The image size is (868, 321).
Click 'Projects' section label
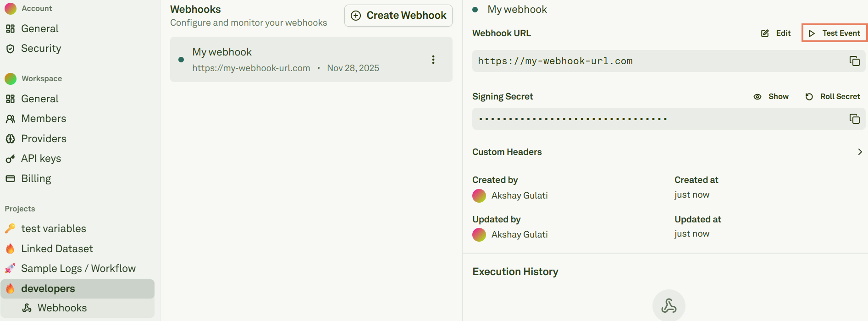[20, 209]
